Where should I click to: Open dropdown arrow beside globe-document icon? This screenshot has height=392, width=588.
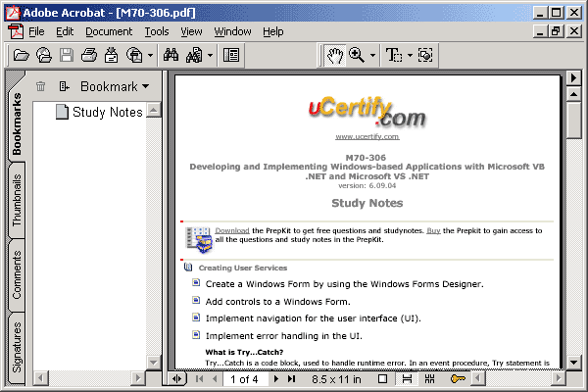[x=150, y=56]
